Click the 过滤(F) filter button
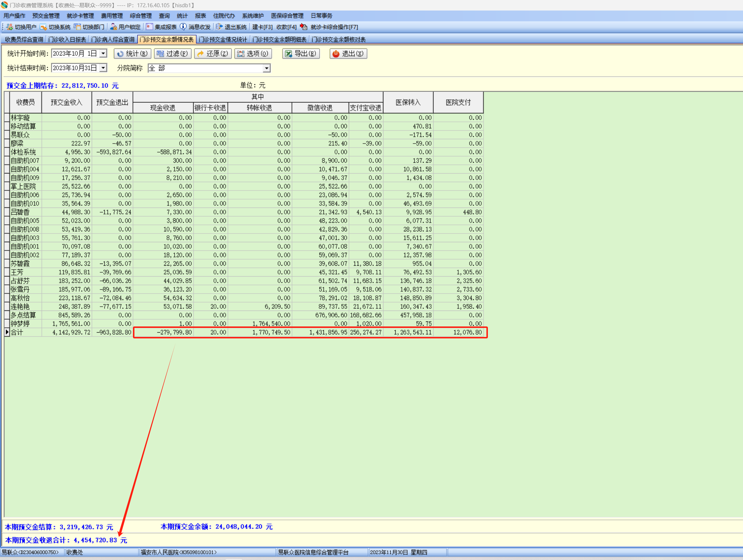 (173, 54)
